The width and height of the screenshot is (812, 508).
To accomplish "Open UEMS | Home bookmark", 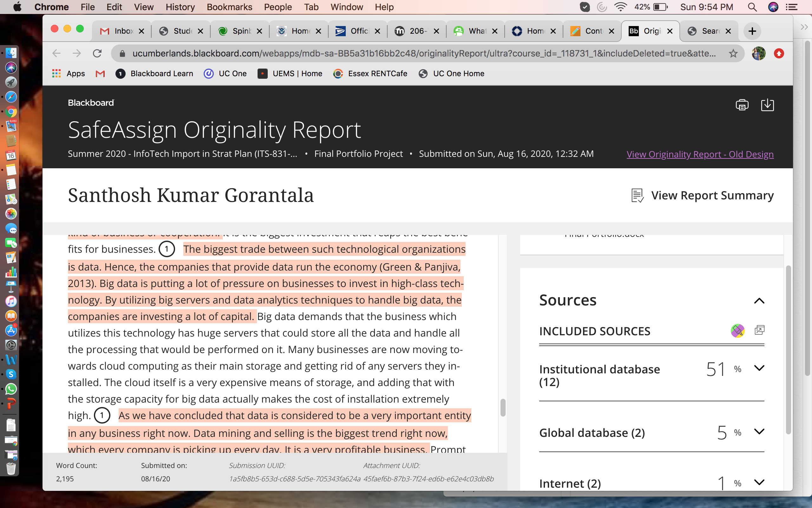I will pos(290,74).
